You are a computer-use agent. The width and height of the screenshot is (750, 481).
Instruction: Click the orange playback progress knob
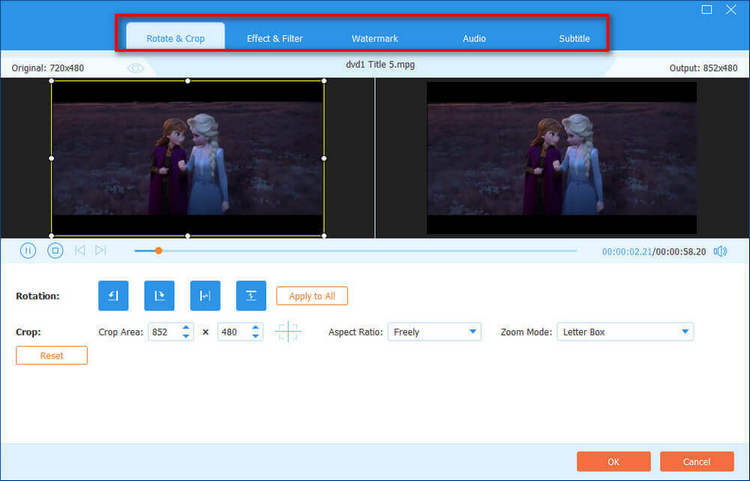(158, 251)
